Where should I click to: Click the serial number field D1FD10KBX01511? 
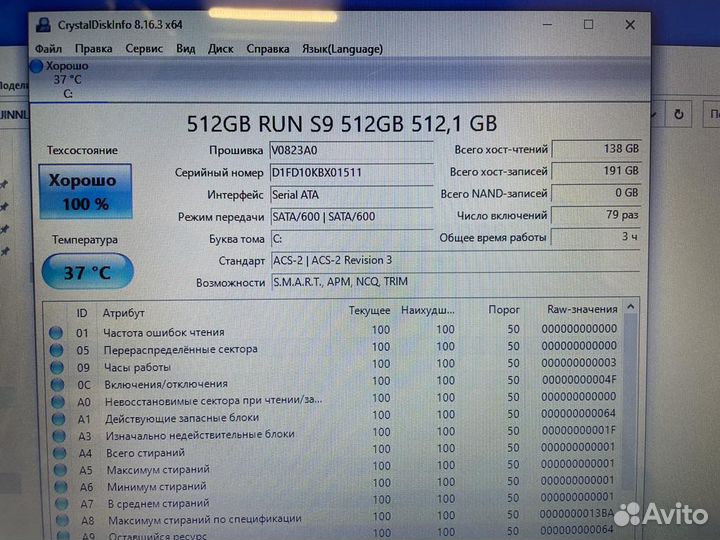tap(351, 173)
